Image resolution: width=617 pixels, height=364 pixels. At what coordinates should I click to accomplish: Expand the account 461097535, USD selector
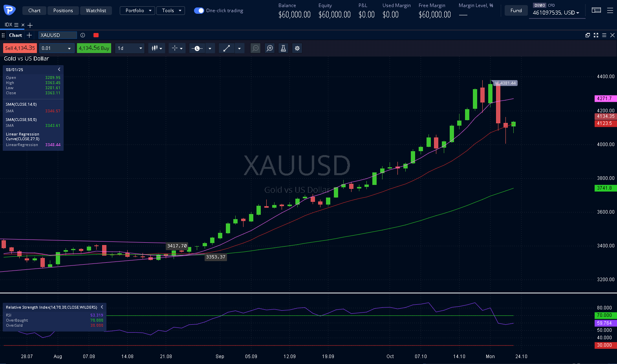click(556, 13)
